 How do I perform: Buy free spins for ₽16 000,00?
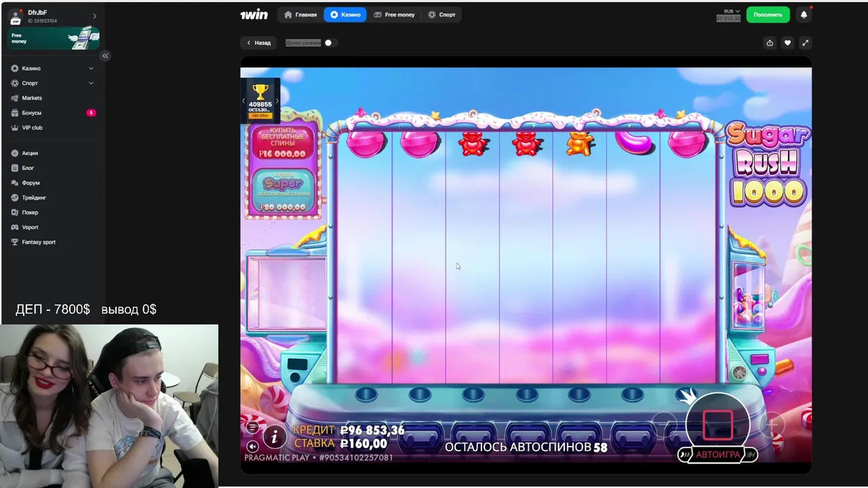tap(283, 144)
